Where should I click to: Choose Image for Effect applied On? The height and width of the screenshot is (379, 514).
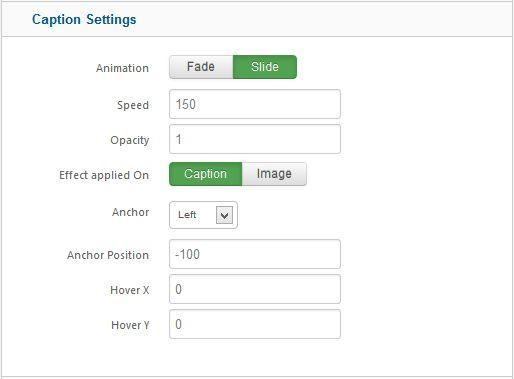pos(274,174)
